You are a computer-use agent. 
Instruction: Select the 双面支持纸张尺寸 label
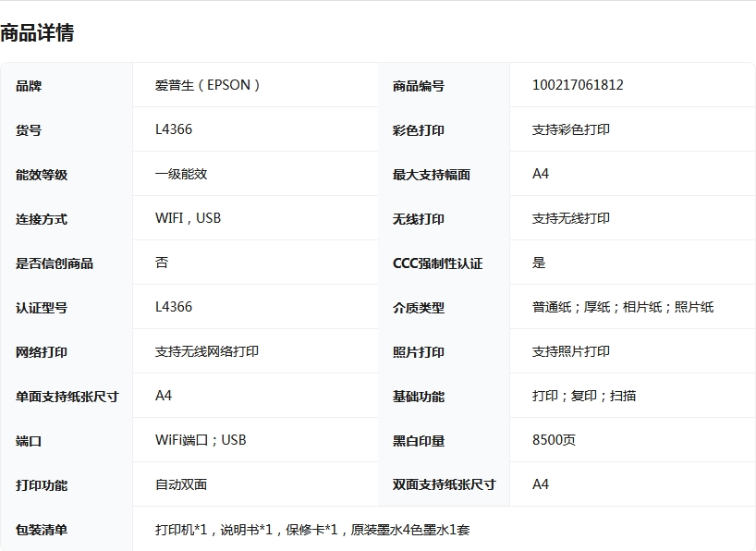pos(444,485)
